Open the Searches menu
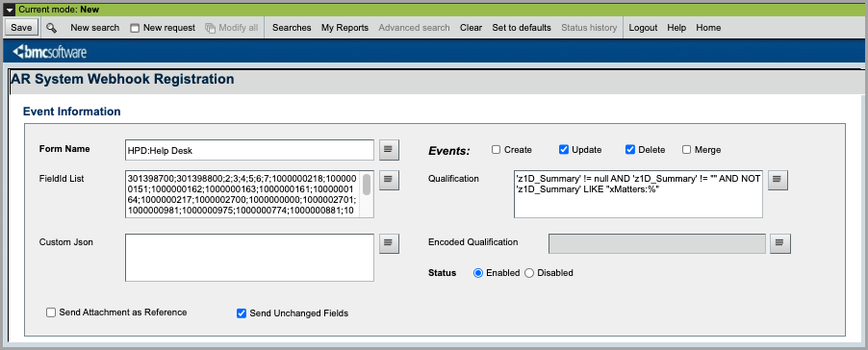Image resolution: width=868 pixels, height=350 pixels. click(292, 28)
